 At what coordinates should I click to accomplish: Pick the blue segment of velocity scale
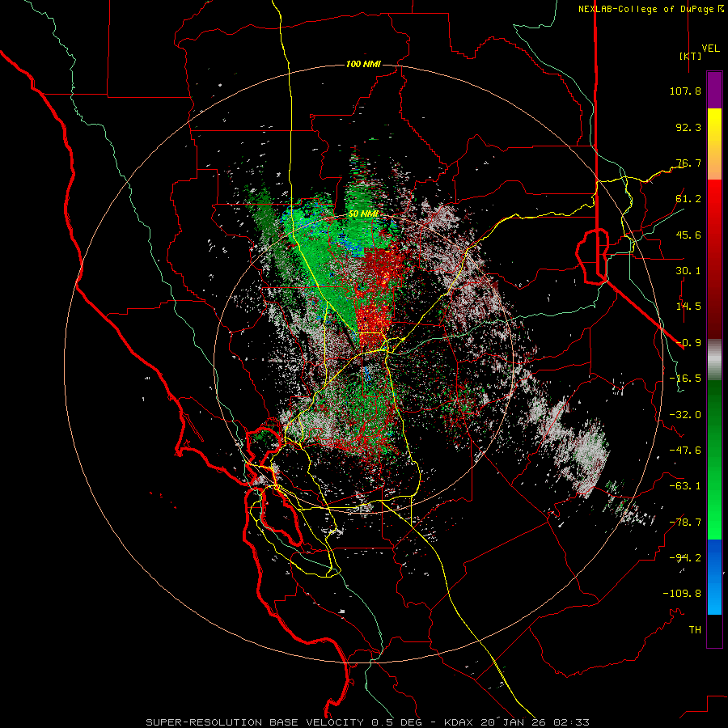tap(714, 577)
